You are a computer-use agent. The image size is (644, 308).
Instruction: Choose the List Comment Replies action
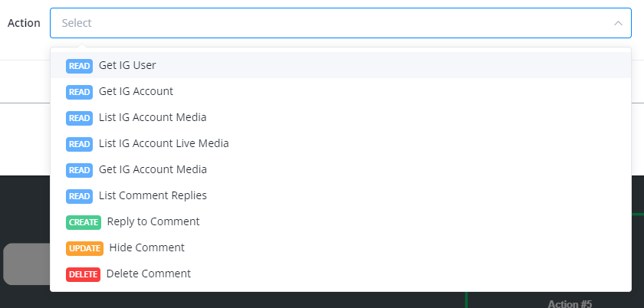(x=153, y=196)
